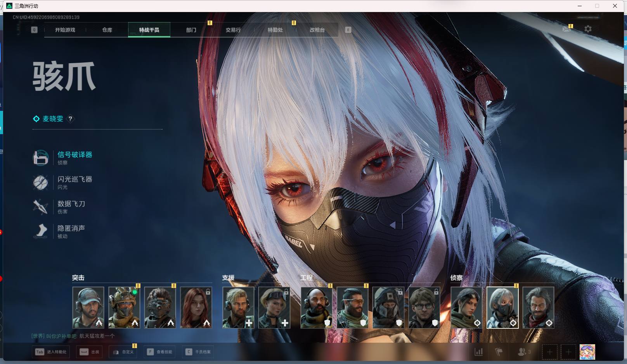Click the UID text at top left

pyautogui.click(x=46, y=17)
